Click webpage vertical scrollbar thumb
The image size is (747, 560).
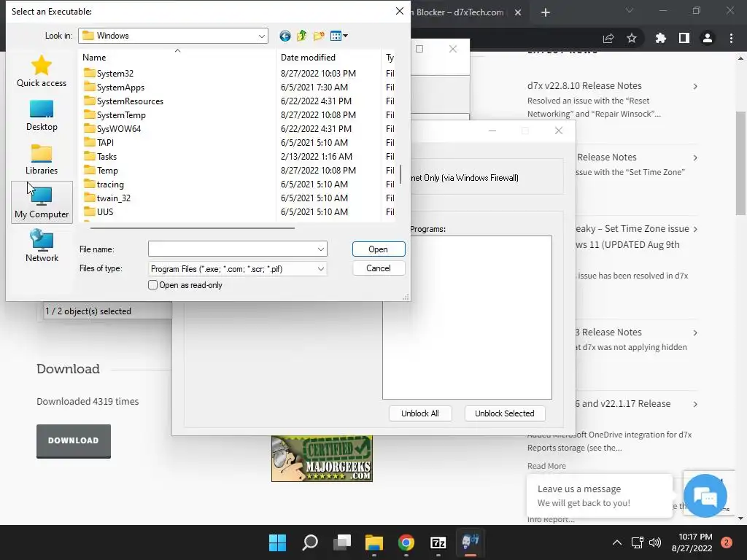coord(740,163)
